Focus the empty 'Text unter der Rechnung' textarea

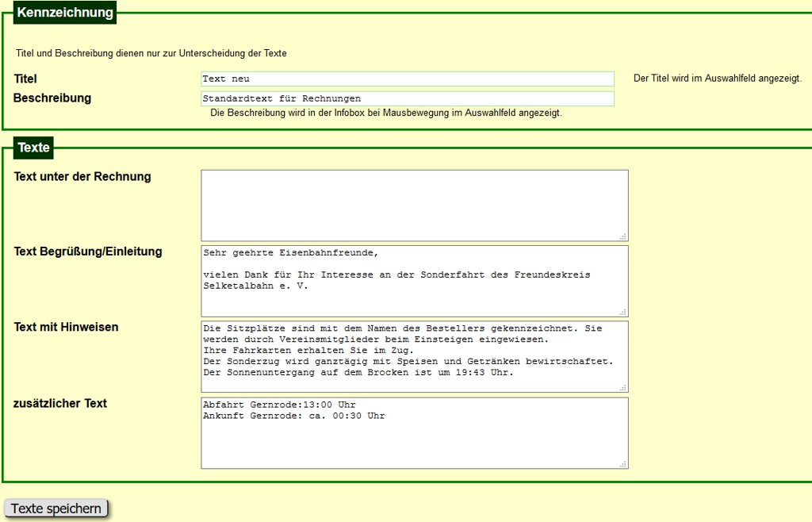click(413, 205)
